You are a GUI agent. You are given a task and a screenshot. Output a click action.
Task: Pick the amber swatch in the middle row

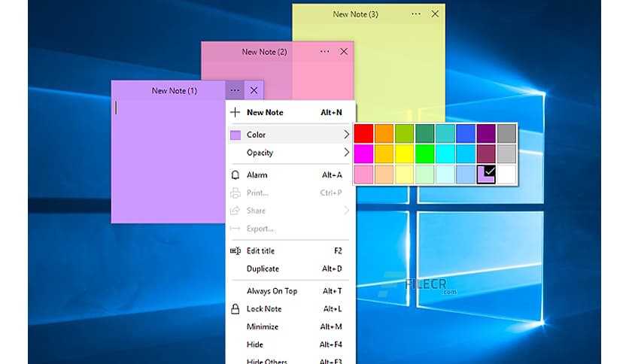[x=384, y=154]
